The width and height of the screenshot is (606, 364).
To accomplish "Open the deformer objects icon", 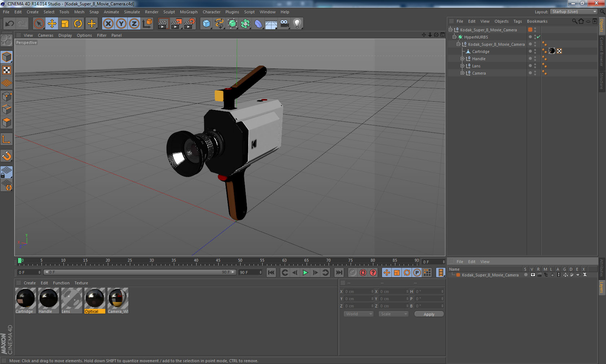I will pyautogui.click(x=259, y=24).
